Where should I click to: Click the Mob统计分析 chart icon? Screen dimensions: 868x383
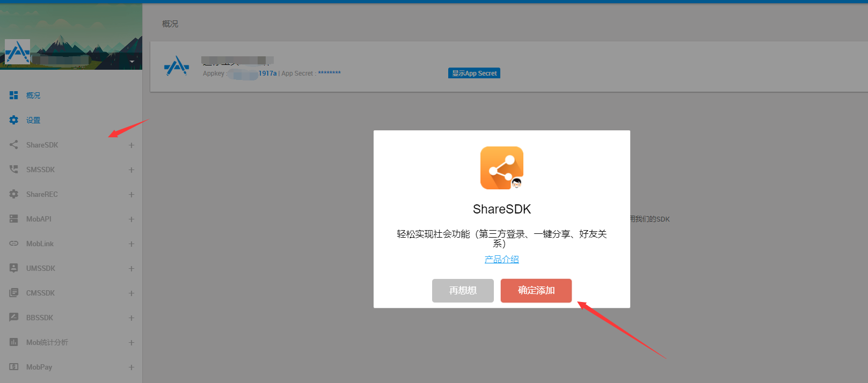14,342
